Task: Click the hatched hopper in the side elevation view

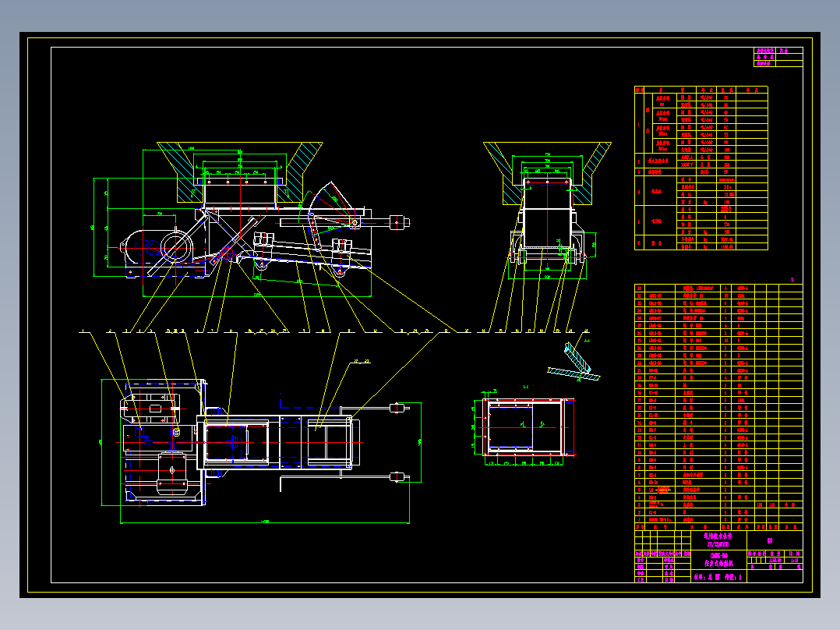Action: pos(239,172)
